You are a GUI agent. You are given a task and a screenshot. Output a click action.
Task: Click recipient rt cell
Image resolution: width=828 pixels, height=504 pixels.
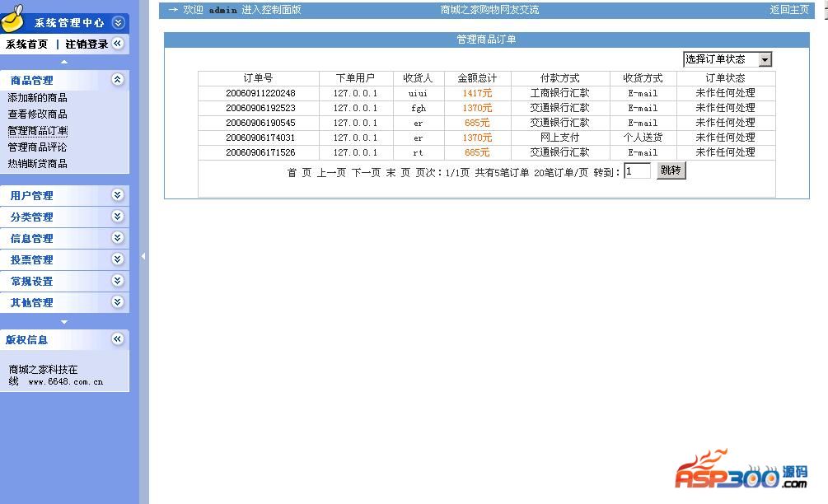tap(418, 152)
